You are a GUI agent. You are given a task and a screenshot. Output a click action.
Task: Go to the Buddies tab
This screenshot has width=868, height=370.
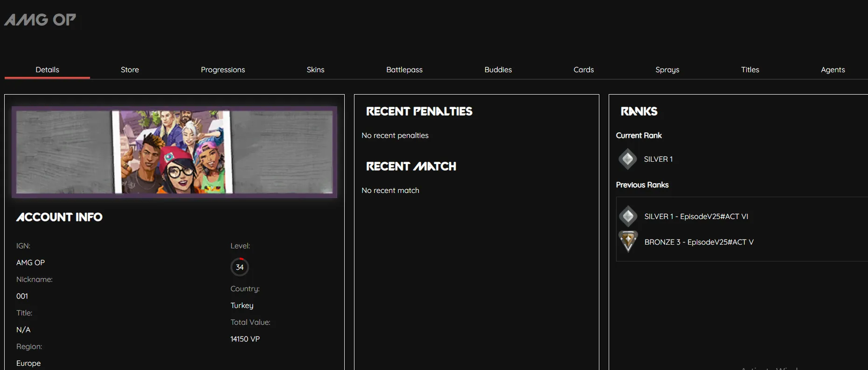(498, 69)
